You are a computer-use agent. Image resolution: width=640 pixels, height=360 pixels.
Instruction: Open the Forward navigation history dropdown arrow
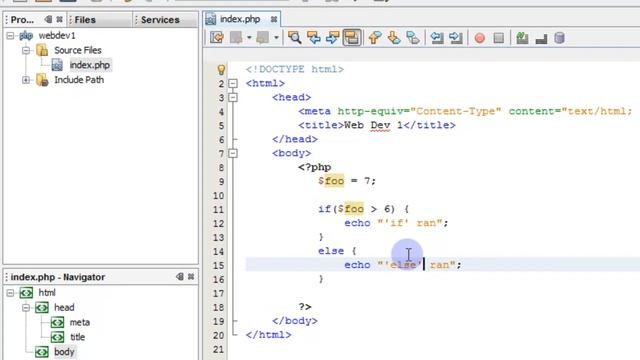pos(276,38)
